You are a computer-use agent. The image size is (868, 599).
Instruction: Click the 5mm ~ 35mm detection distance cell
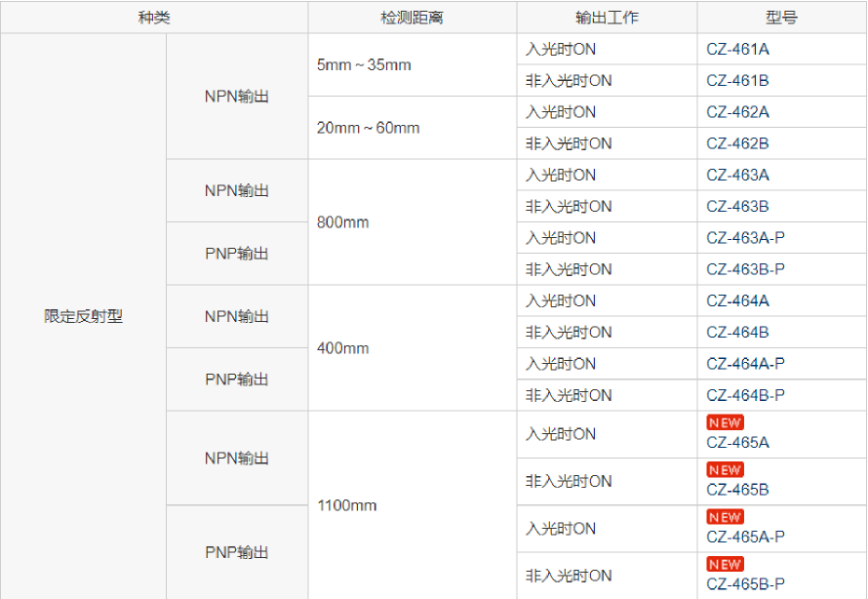click(x=364, y=65)
